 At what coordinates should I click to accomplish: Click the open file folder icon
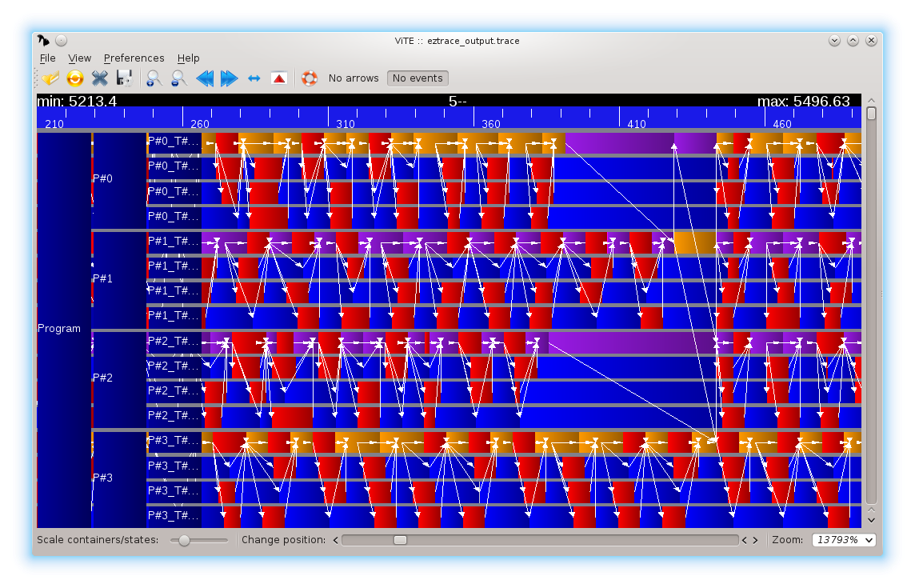point(51,78)
